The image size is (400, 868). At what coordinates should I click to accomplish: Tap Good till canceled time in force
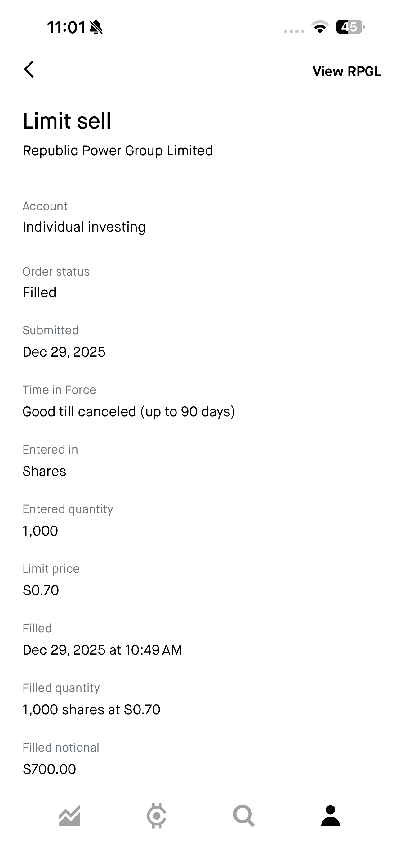129,412
